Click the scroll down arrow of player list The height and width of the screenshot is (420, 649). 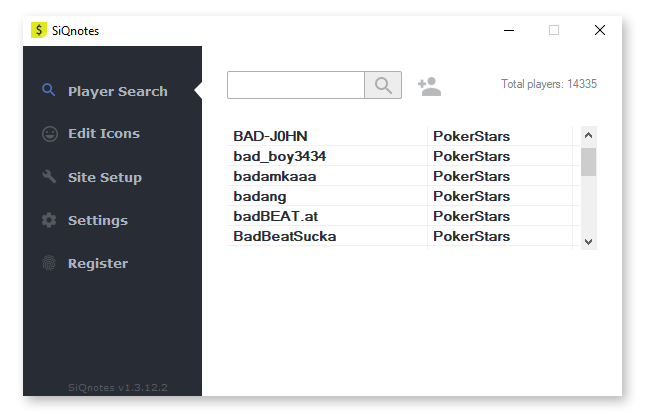click(x=588, y=241)
